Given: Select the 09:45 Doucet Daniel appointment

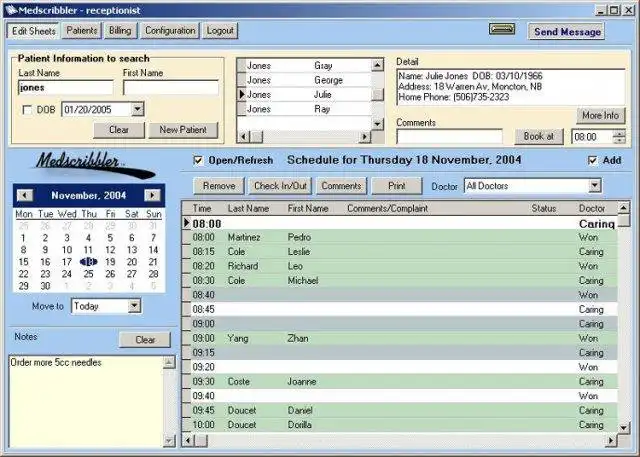Looking at the screenshot, I should coord(400,410).
